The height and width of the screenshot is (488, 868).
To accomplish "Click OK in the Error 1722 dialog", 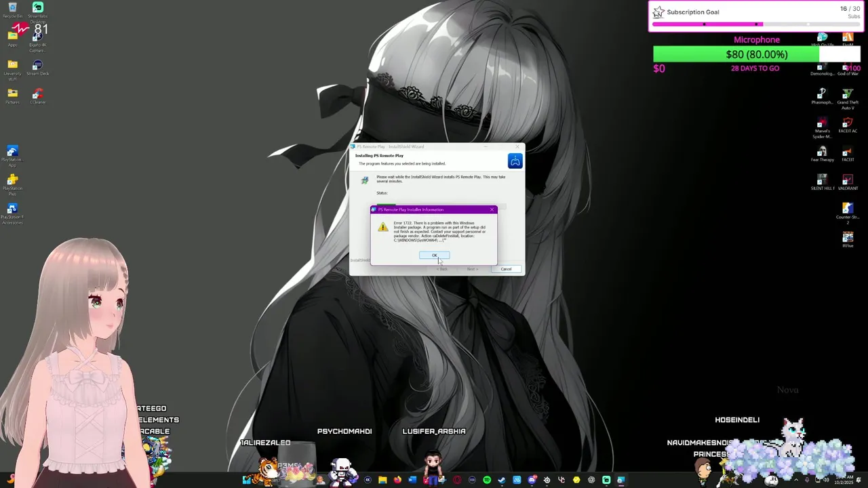I will 434,256.
